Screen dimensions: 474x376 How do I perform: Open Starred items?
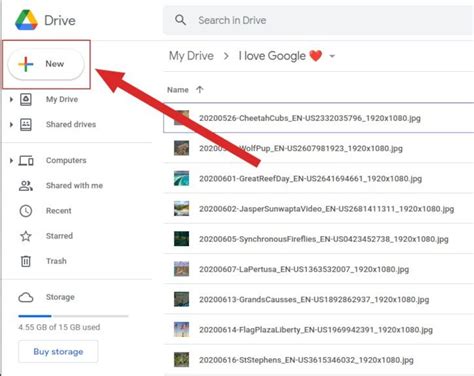click(59, 236)
